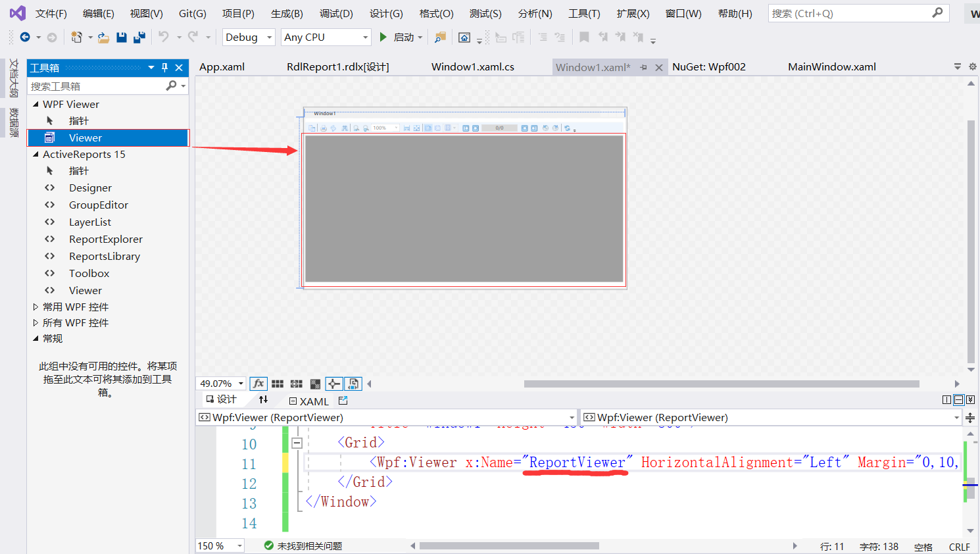Viewport: 980px width, 554px height.
Task: Switch to horizontal split layout icon
Action: tap(959, 400)
